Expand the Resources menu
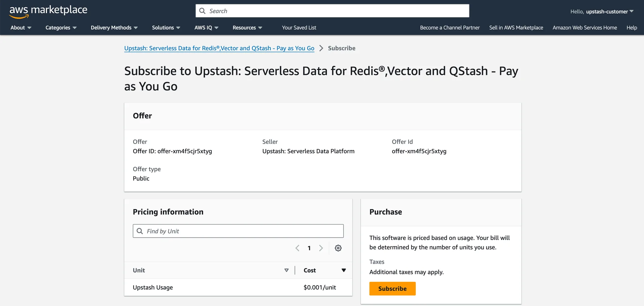The width and height of the screenshot is (644, 306). pos(247,28)
